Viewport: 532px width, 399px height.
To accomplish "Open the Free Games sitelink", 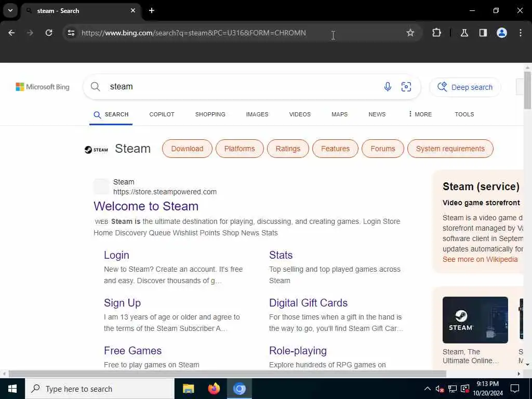I will (x=132, y=351).
